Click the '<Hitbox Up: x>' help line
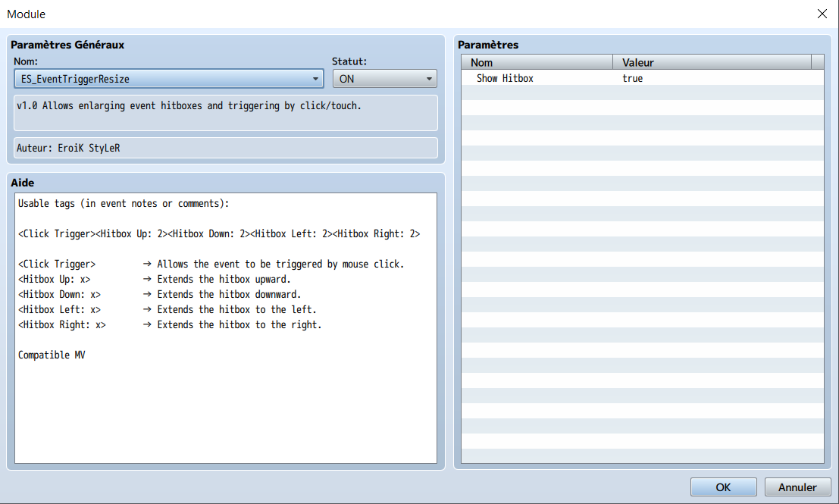Screen dimensions: 839x504 click(154, 280)
